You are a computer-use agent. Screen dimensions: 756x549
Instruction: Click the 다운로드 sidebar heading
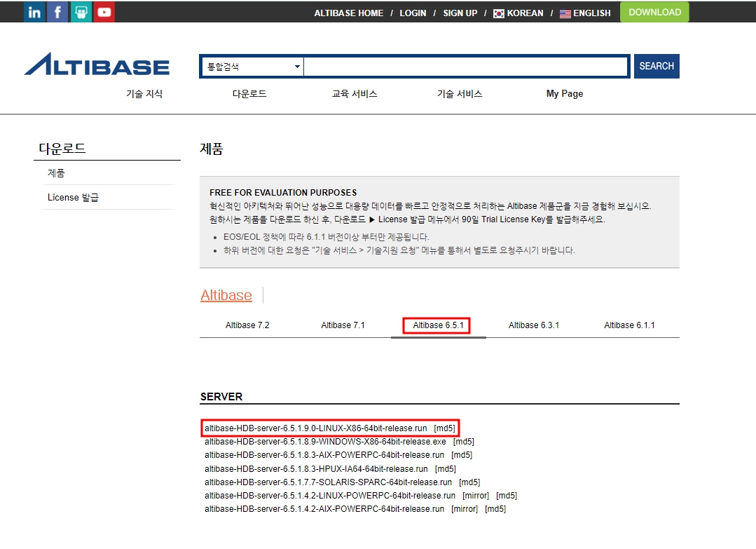[x=62, y=149]
